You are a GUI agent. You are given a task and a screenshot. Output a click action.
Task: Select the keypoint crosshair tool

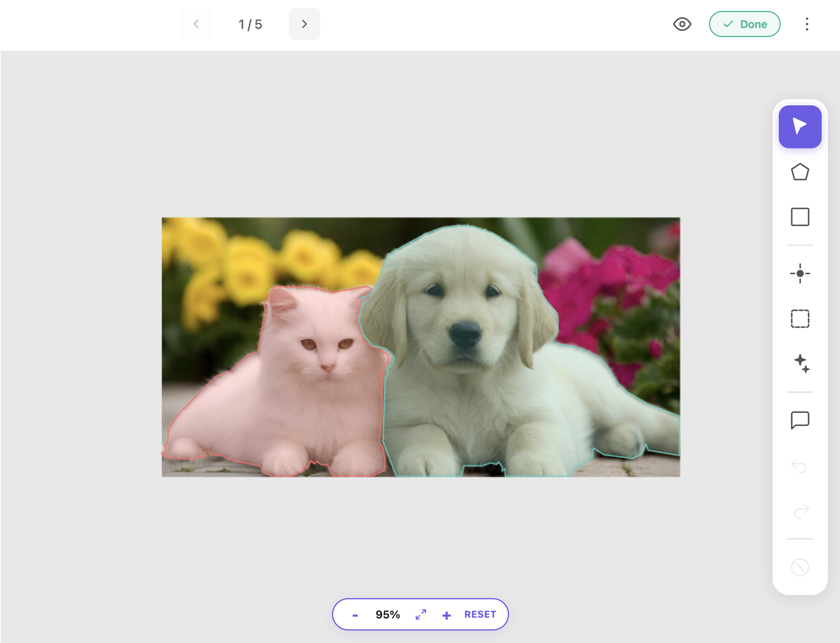point(799,274)
